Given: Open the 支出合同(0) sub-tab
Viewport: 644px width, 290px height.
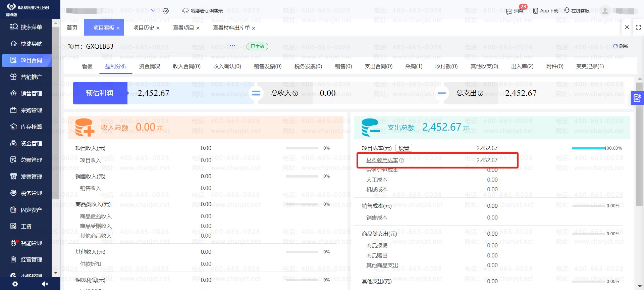Looking at the screenshot, I should [x=379, y=66].
